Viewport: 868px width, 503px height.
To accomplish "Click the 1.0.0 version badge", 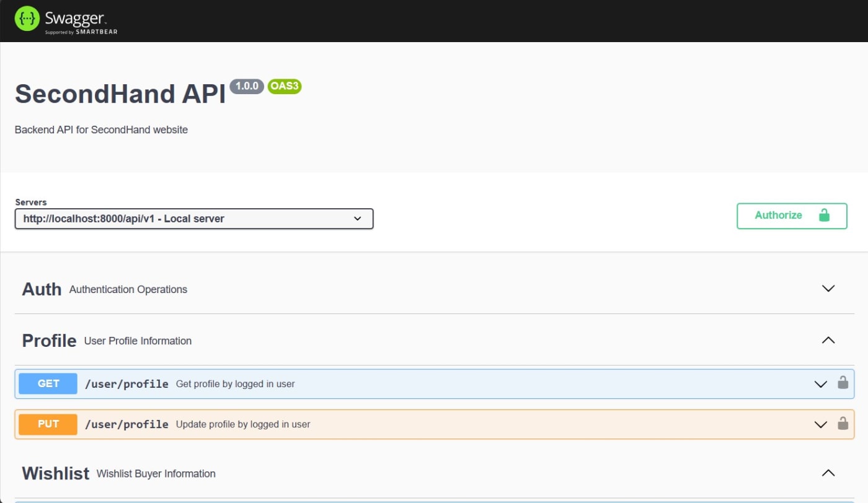I will tap(247, 86).
